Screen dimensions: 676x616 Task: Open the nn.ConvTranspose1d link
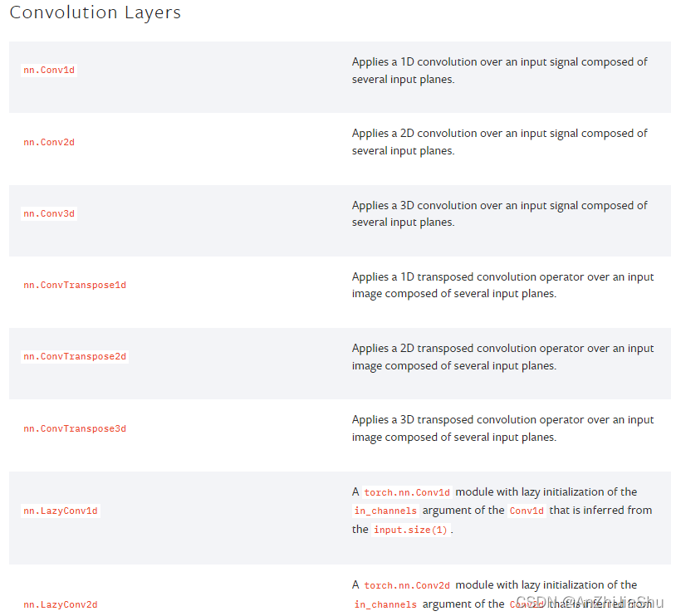pyautogui.click(x=75, y=286)
